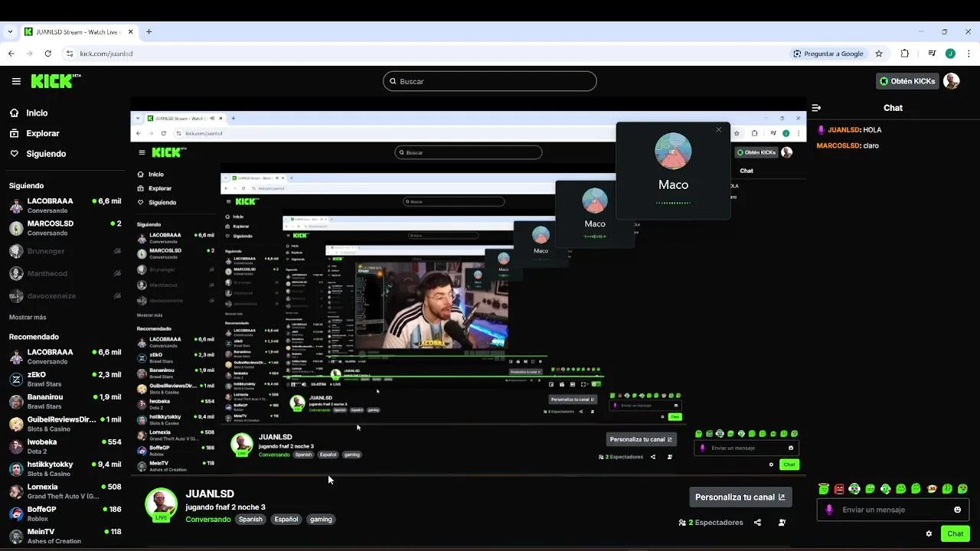Open the Conversando category link under JUANLSD
The height and width of the screenshot is (551, 980).
207,520
